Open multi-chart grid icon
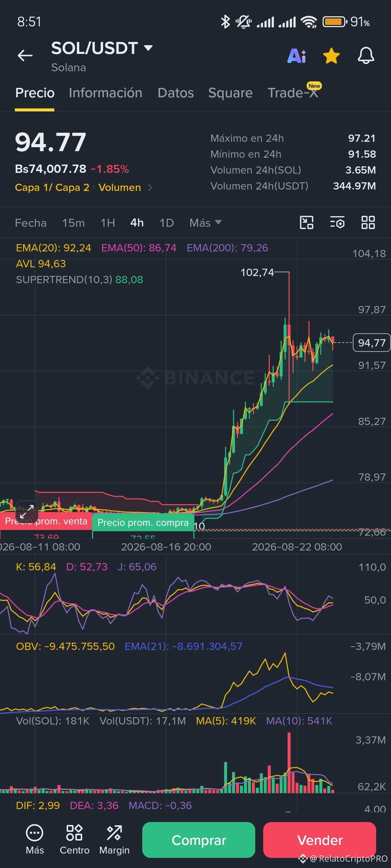 click(x=368, y=222)
